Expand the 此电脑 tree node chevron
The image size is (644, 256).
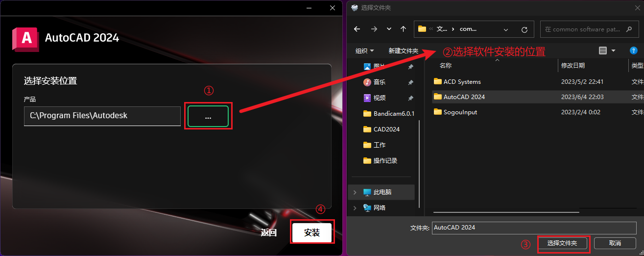(x=355, y=192)
